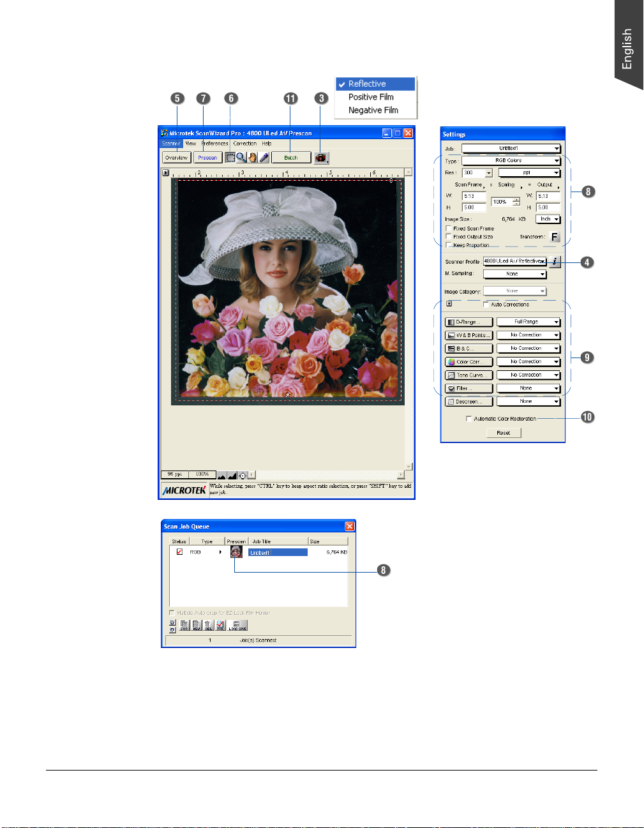Open the dropdown beside Tone Curve
The image size is (644, 828).
(528, 375)
